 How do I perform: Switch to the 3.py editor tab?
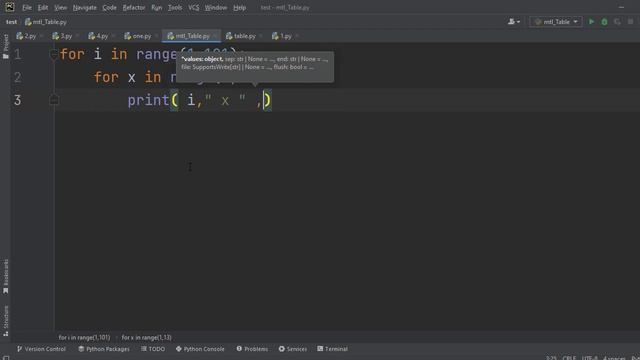coord(62,36)
